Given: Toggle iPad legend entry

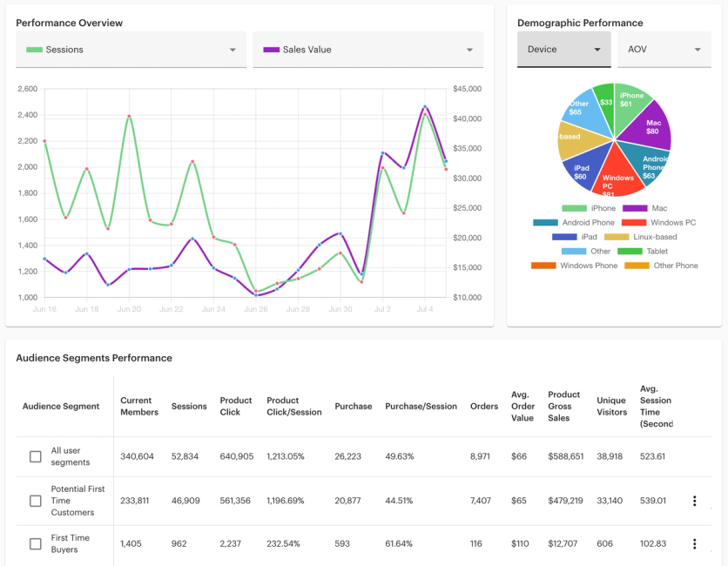Looking at the screenshot, I should (x=575, y=237).
